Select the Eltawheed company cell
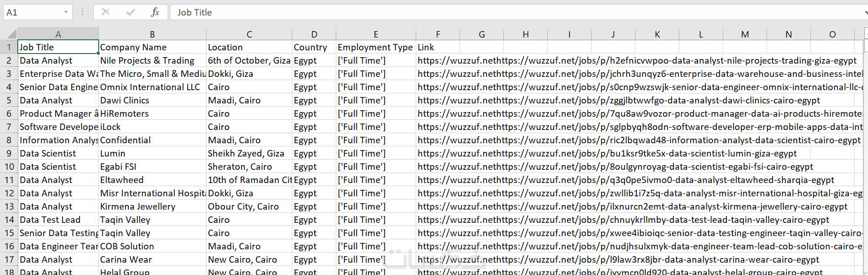Viewport: 868px width, 275px height. [152, 180]
